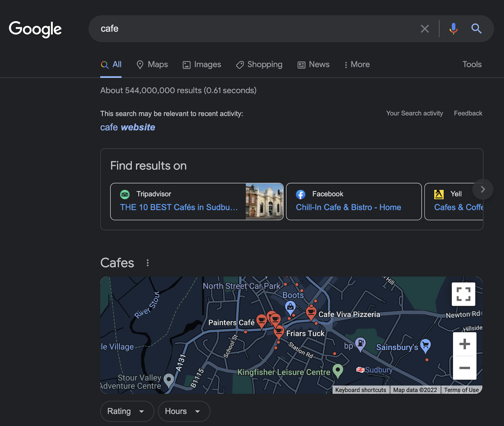Viewport: 504px width, 426px height.
Task: Click the bp fuel station pin
Action: point(360,344)
